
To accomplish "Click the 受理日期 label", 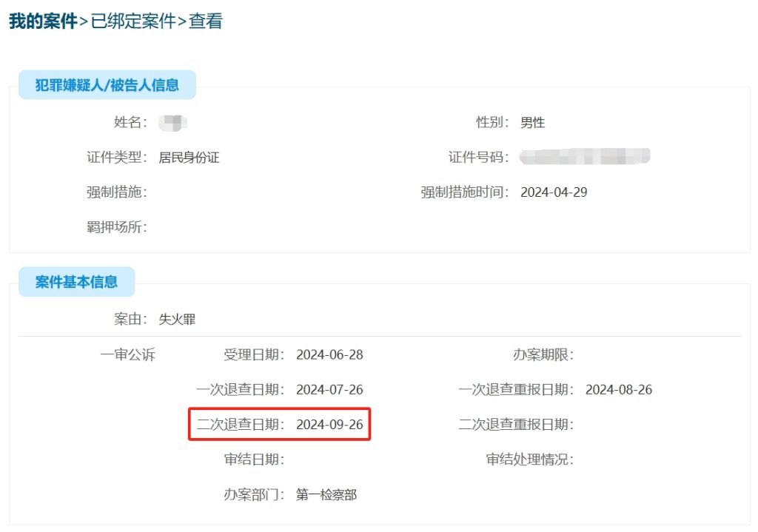I will pyautogui.click(x=255, y=354).
